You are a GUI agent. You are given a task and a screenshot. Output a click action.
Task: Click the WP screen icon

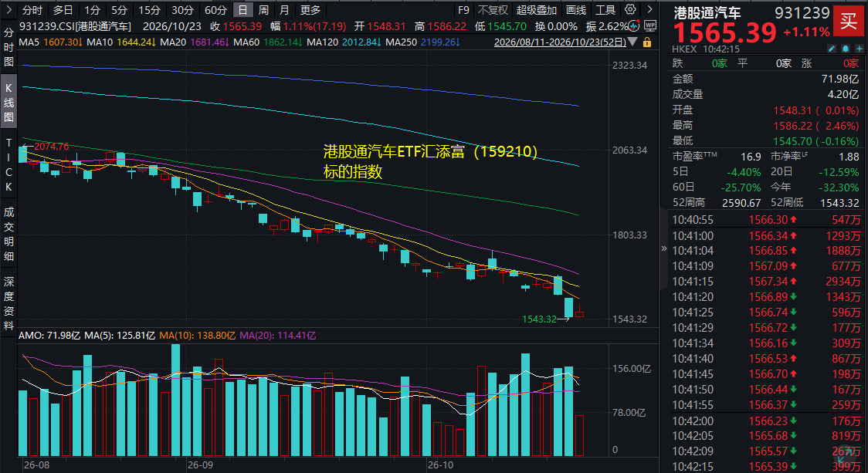click(x=650, y=25)
